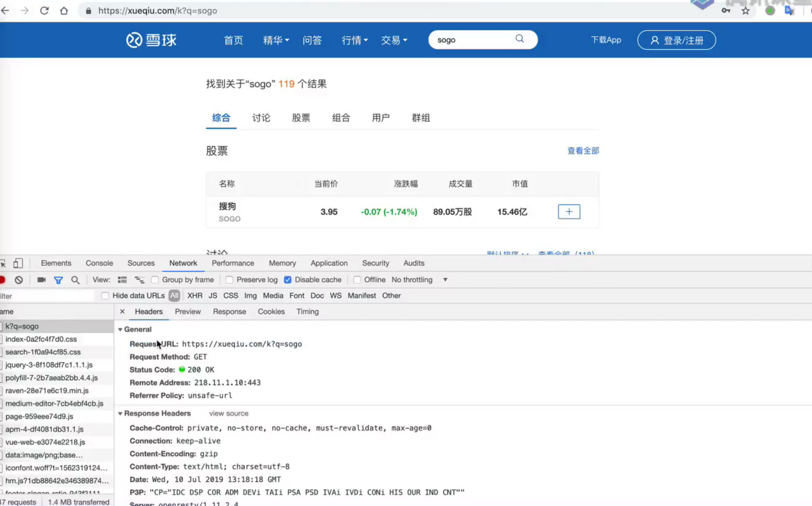Click the device toolbar toggle icon
The image size is (812, 506).
[18, 263]
